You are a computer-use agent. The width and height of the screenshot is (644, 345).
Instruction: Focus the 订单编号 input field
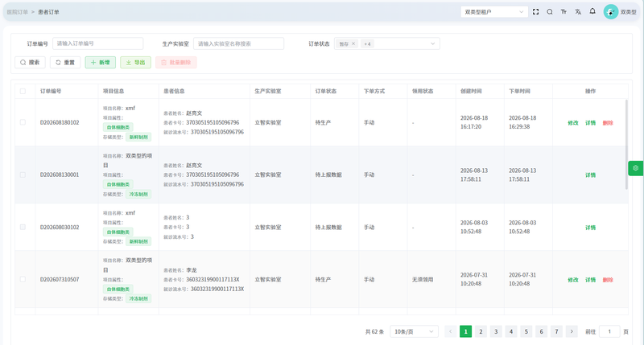click(x=97, y=43)
